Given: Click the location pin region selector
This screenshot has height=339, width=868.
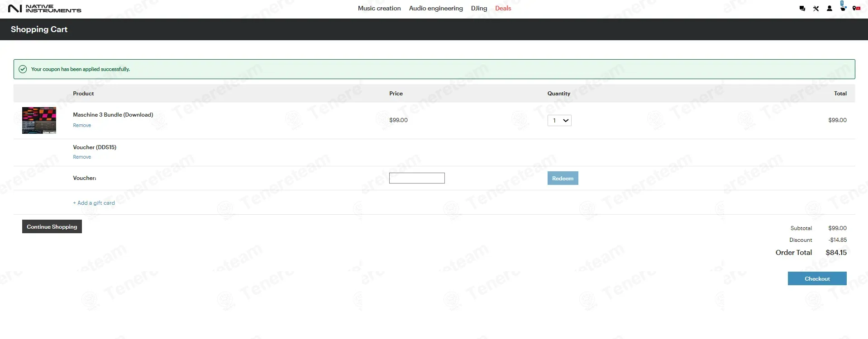Looking at the screenshot, I should click(856, 9).
